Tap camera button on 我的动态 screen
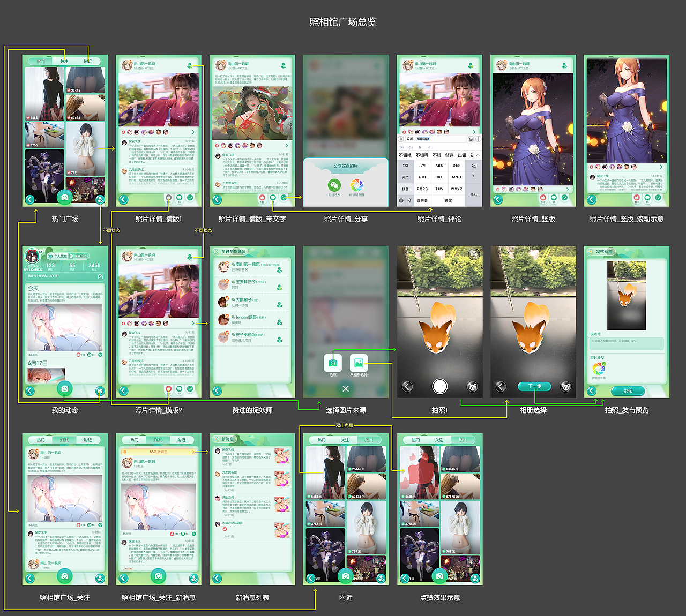Screen dimensions: 686x616 (x=65, y=389)
